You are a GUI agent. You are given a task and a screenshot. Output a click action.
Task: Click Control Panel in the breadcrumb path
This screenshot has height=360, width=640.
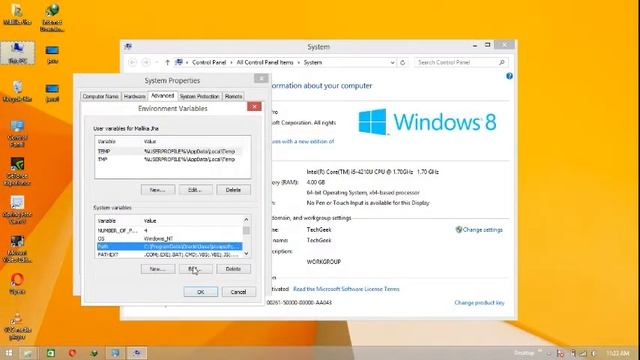click(209, 62)
